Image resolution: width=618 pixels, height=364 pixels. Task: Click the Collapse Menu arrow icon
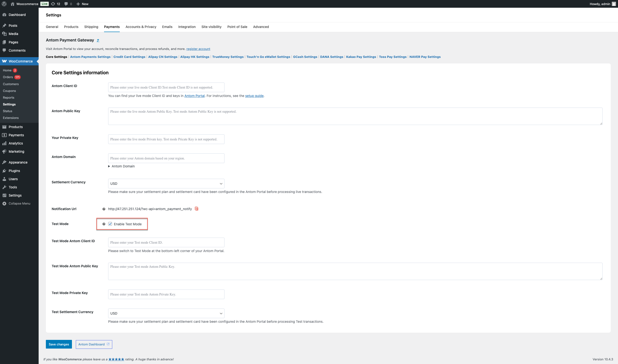point(4,204)
